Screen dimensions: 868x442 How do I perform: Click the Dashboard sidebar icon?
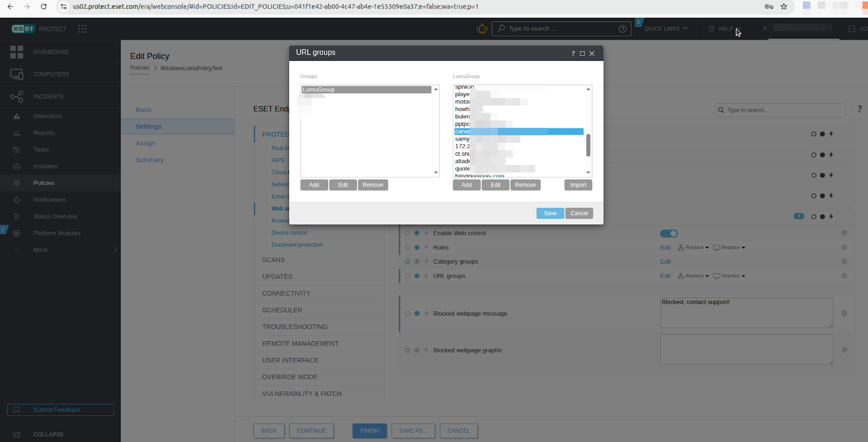click(17, 52)
